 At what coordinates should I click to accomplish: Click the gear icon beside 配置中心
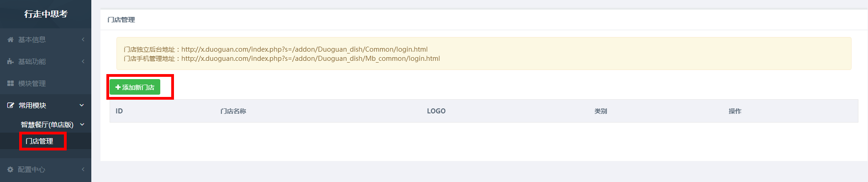tap(10, 170)
